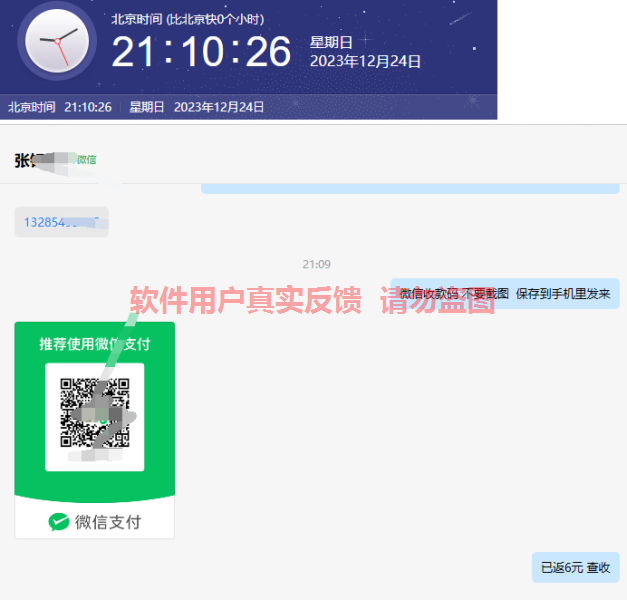Click the large 2023年12月24日 date under 星期日
Screen dimensions: 627x600
(x=365, y=61)
